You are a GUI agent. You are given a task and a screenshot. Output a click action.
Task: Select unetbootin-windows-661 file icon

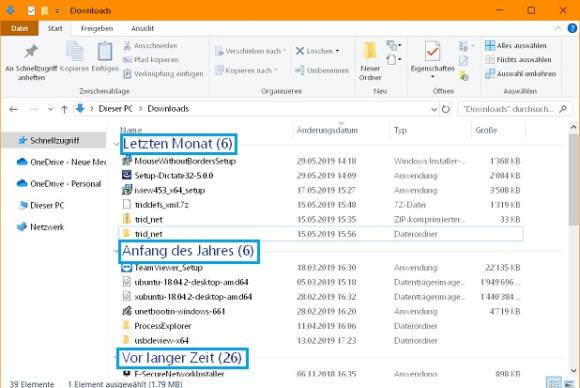(127, 311)
